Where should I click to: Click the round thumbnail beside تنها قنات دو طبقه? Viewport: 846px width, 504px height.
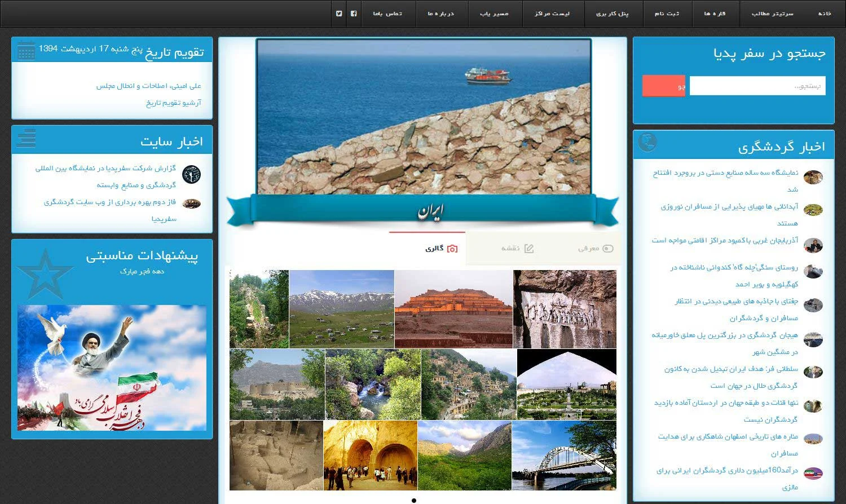[813, 406]
